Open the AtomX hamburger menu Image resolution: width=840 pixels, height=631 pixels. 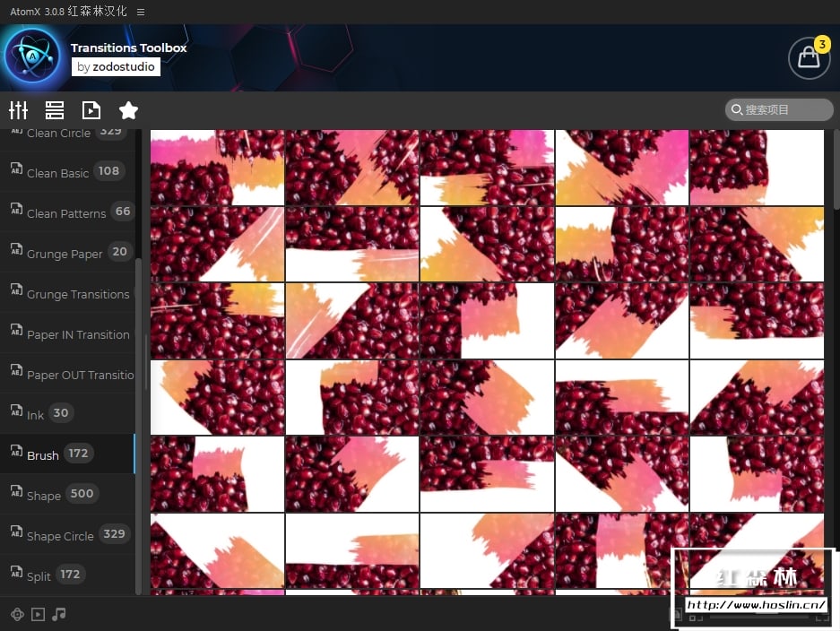(x=141, y=12)
